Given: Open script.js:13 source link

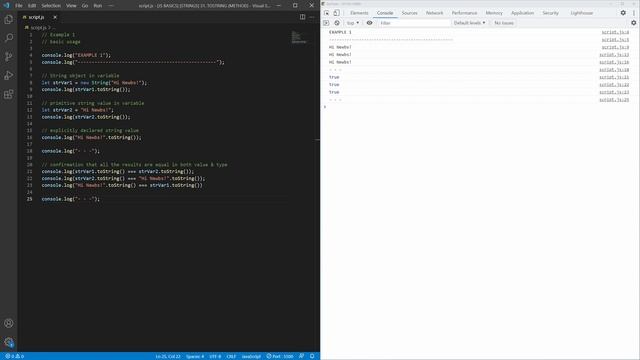Looking at the screenshot, I should [x=614, y=55].
